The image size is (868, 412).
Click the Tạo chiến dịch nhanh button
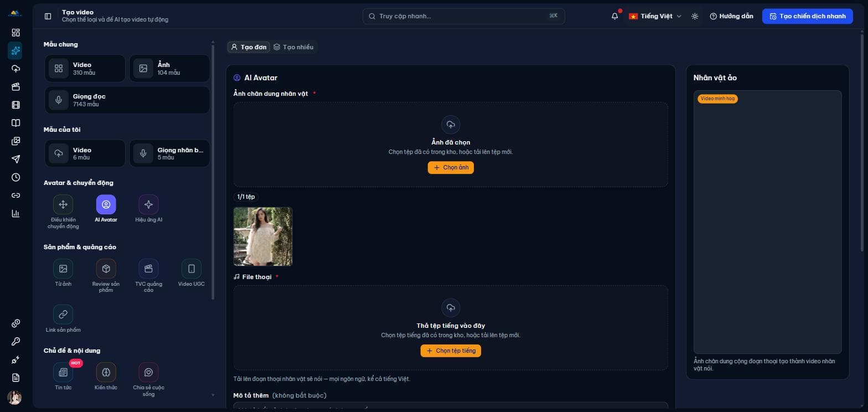coord(807,16)
